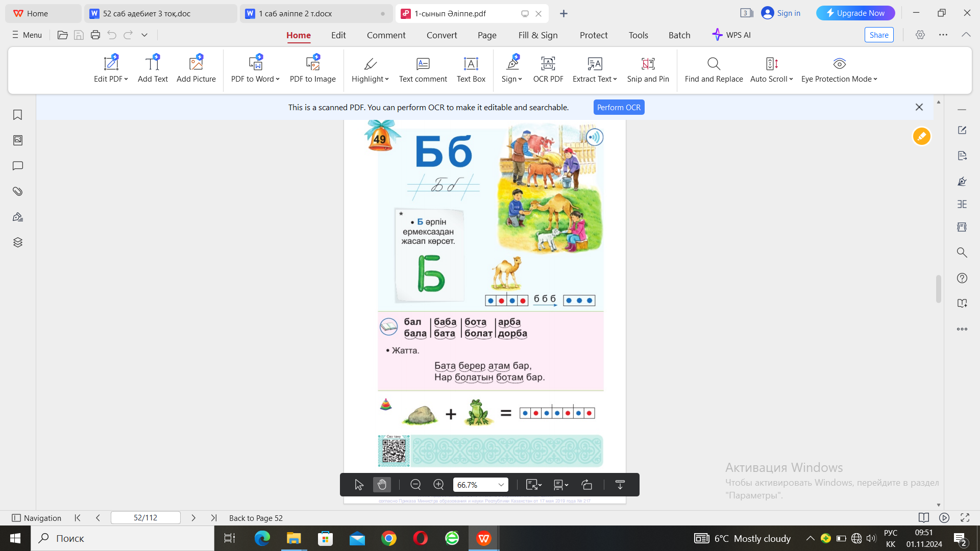The image size is (980, 551).
Task: Activate the hand pan tool
Action: tap(382, 485)
